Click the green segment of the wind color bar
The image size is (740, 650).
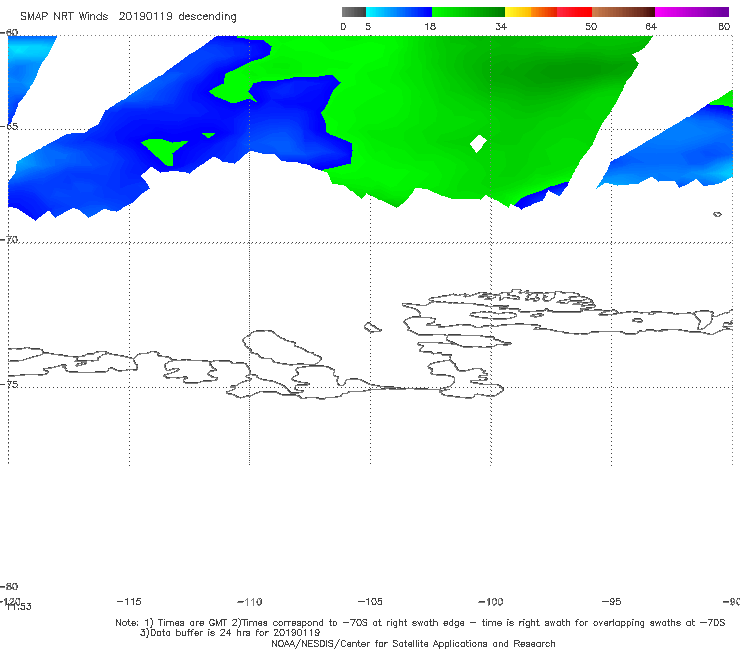click(x=468, y=12)
